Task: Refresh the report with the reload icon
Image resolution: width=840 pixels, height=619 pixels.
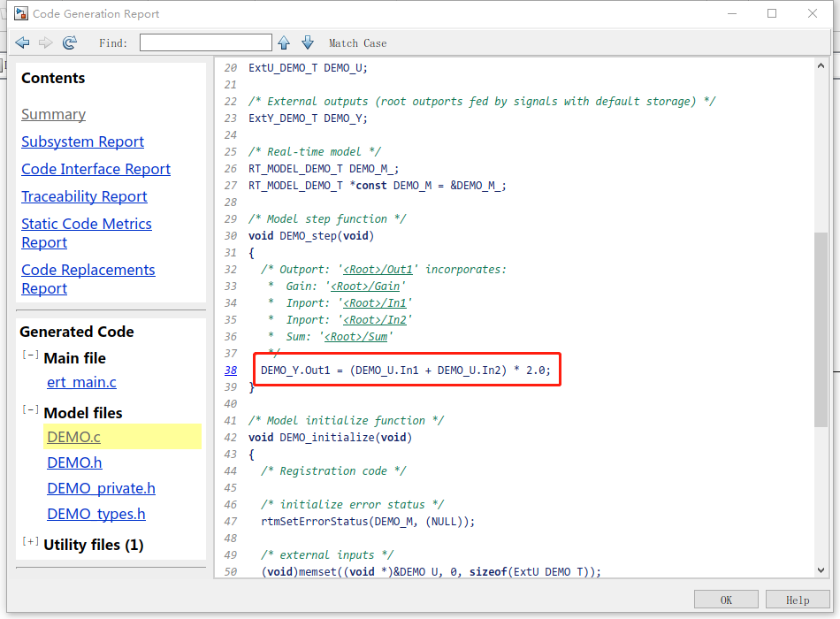Action: 69,42
